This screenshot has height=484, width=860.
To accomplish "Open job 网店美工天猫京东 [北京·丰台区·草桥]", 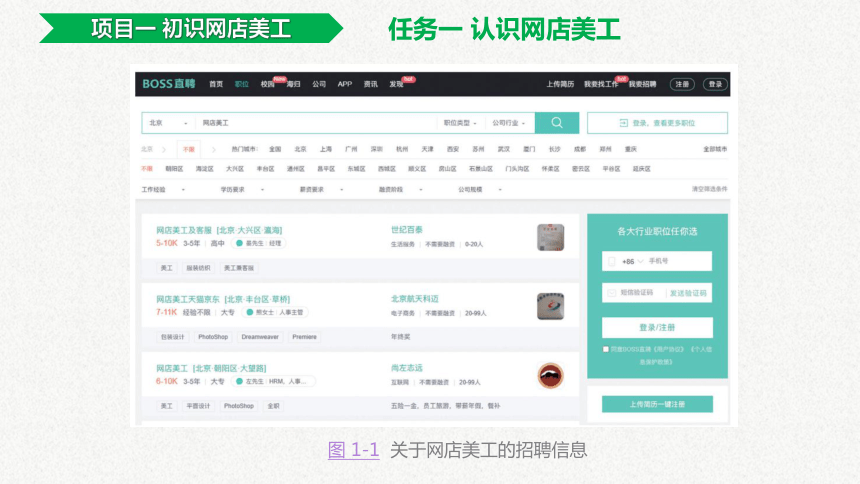I will pyautogui.click(x=223, y=299).
